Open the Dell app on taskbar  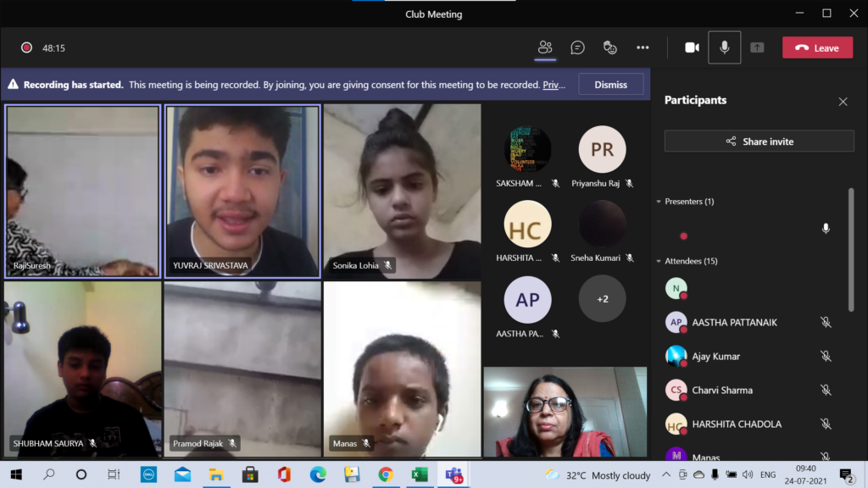148,474
